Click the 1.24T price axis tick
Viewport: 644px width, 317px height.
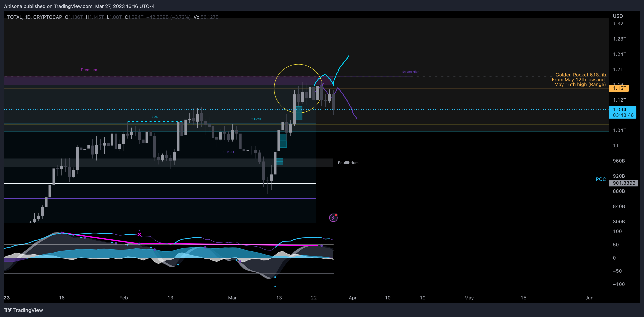click(619, 54)
